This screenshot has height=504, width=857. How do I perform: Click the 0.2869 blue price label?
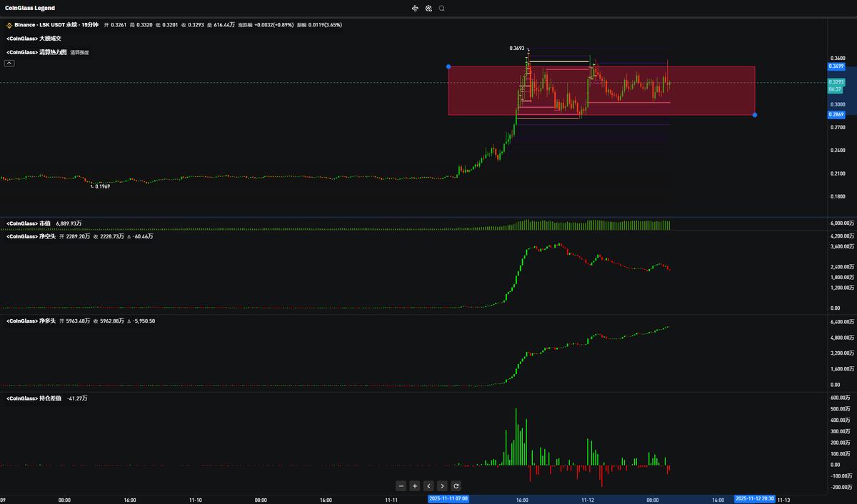point(836,114)
